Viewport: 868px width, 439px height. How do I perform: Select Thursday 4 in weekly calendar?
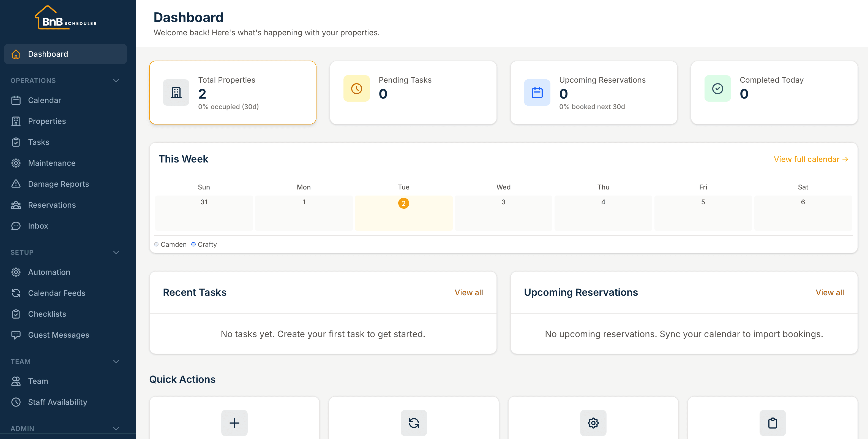pos(603,213)
